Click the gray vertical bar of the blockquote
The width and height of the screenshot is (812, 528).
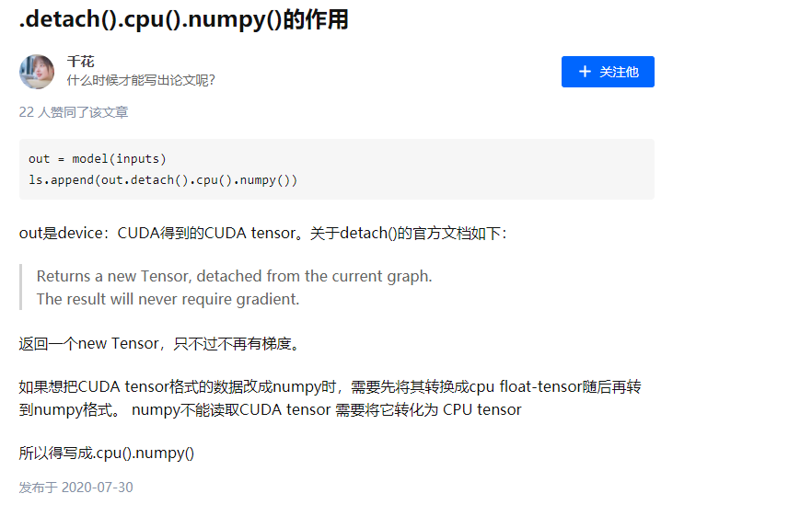20,287
